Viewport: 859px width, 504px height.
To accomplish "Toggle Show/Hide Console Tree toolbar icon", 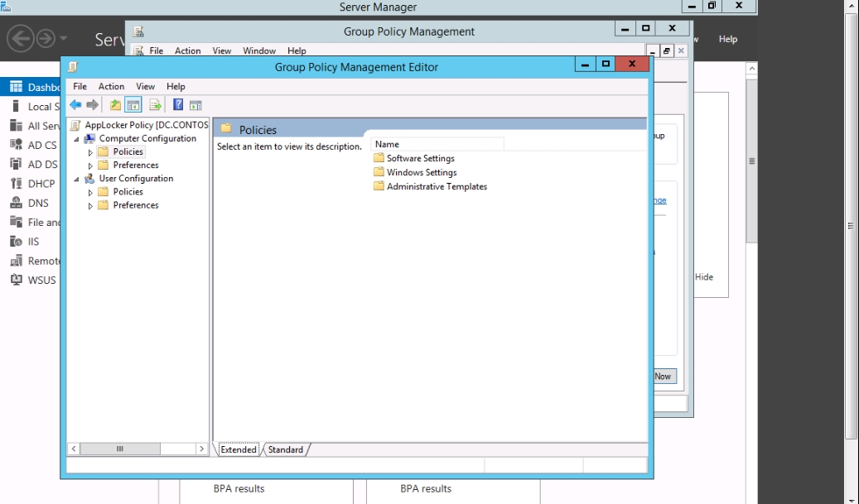I will (133, 105).
